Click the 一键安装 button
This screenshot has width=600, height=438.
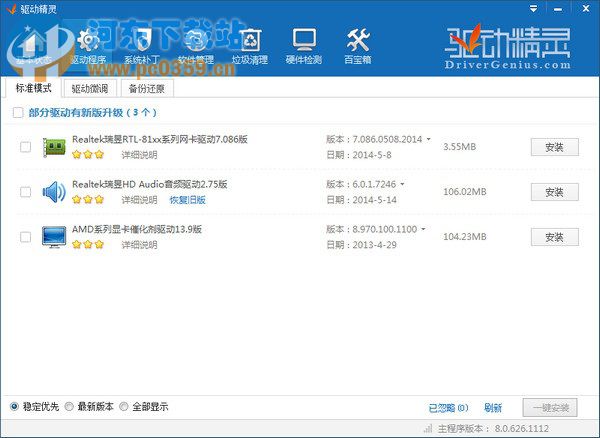[550, 408]
